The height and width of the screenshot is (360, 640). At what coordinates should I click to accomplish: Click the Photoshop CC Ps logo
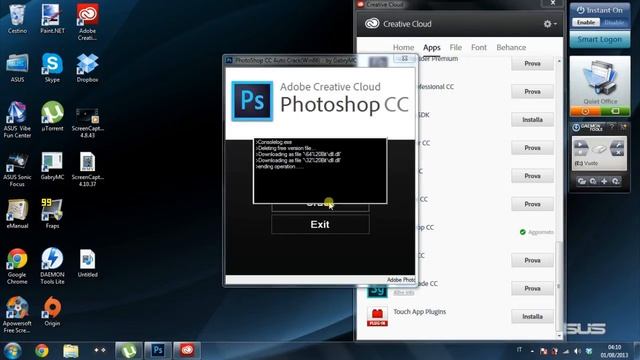tap(252, 101)
